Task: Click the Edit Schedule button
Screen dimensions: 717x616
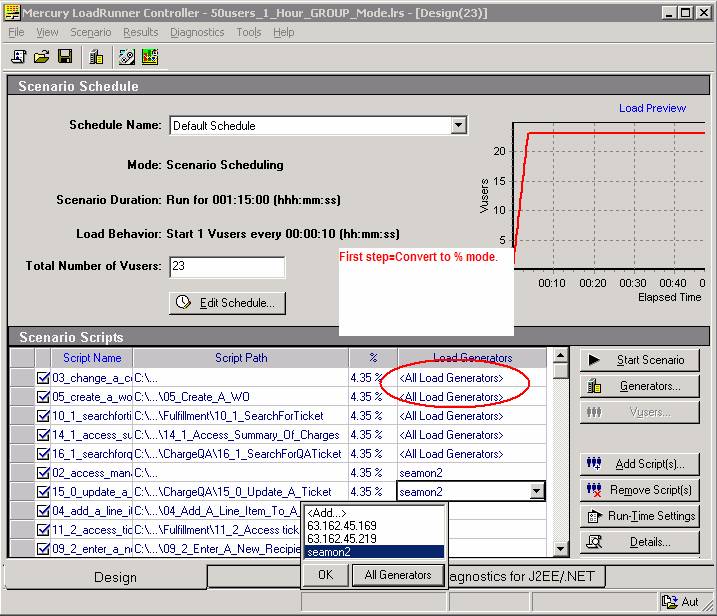Action: [x=227, y=303]
